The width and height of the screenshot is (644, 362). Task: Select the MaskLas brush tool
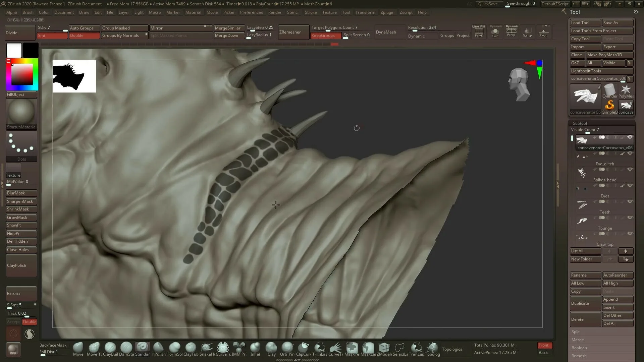click(368, 348)
